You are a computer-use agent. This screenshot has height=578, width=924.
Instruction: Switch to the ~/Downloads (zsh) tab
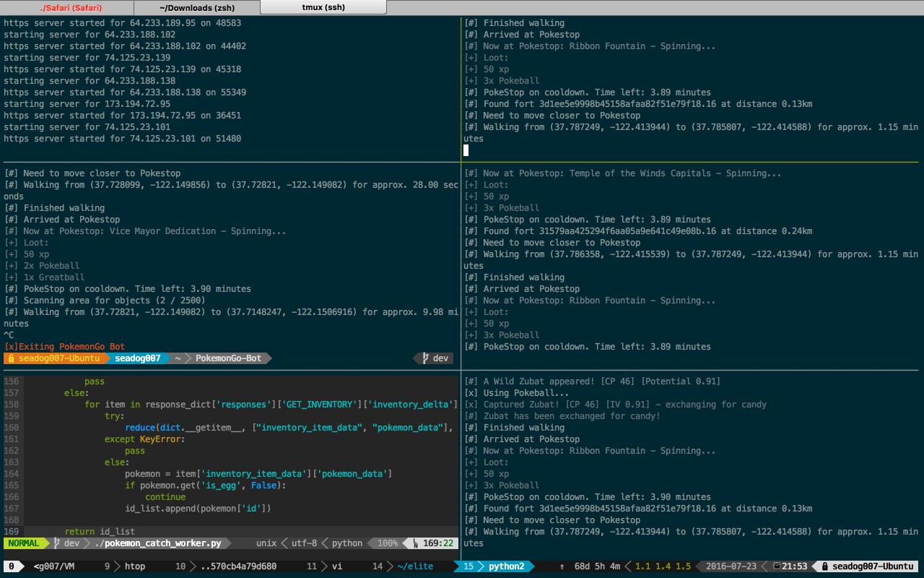coord(196,7)
